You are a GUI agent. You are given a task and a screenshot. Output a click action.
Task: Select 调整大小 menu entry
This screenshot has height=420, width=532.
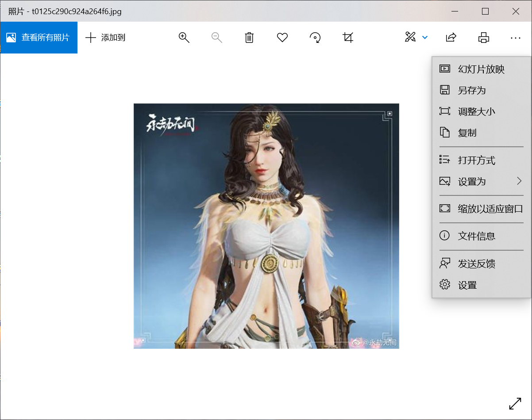click(x=482, y=111)
